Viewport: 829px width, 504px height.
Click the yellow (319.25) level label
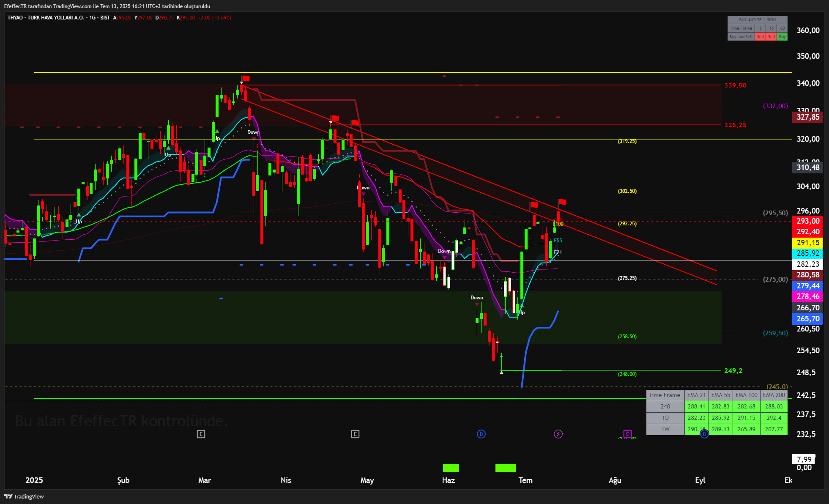[627, 141]
